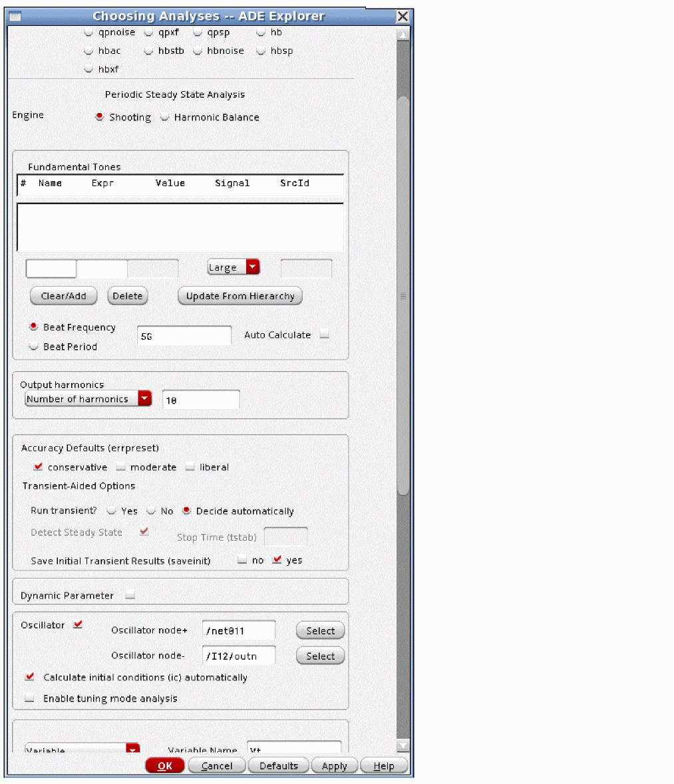Click the Help button

click(384, 765)
